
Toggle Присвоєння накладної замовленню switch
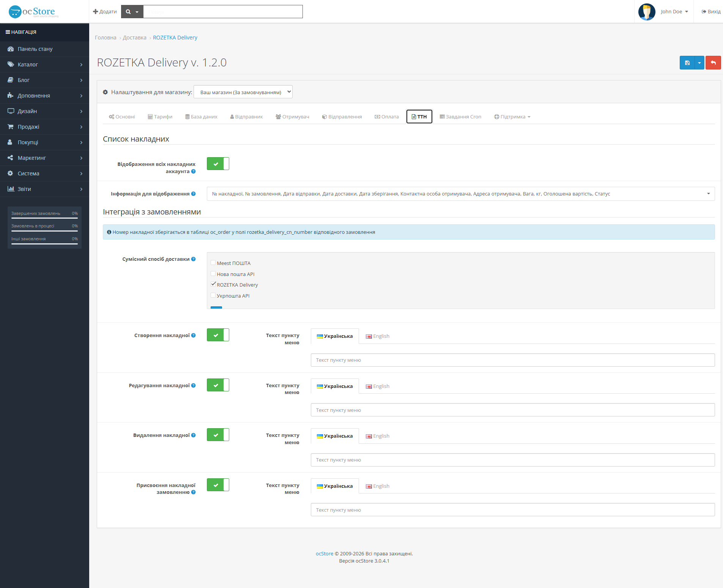(218, 485)
